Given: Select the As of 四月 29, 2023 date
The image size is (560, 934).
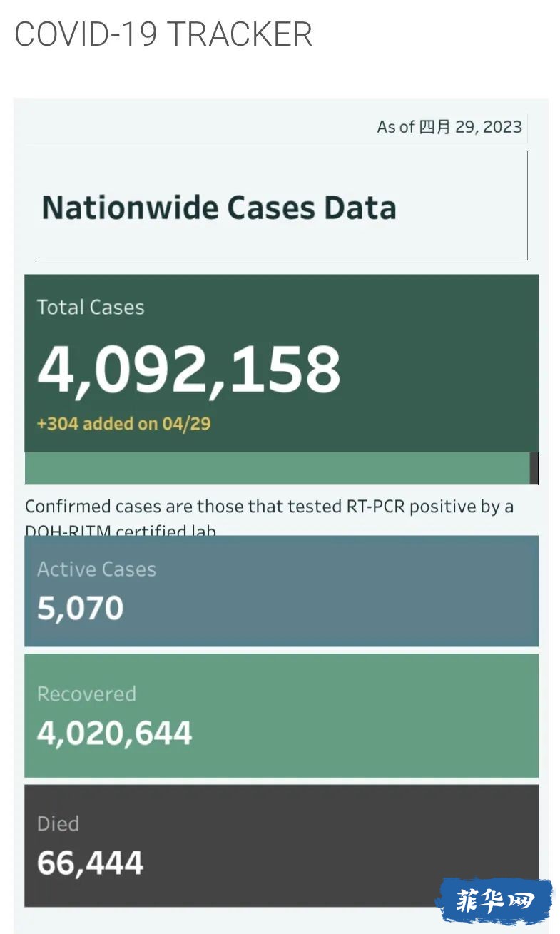Looking at the screenshot, I should [x=449, y=127].
